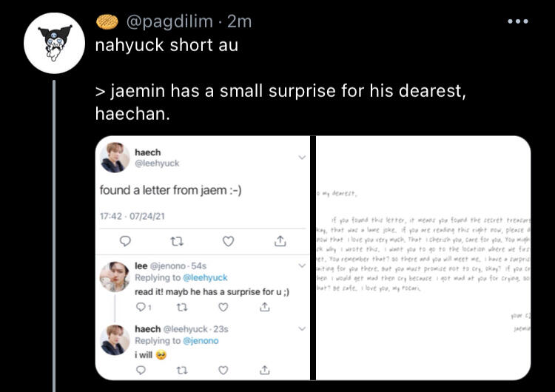Image resolution: width=555 pixels, height=392 pixels.
Task: Open the handwritten letter image
Action: coord(423,257)
